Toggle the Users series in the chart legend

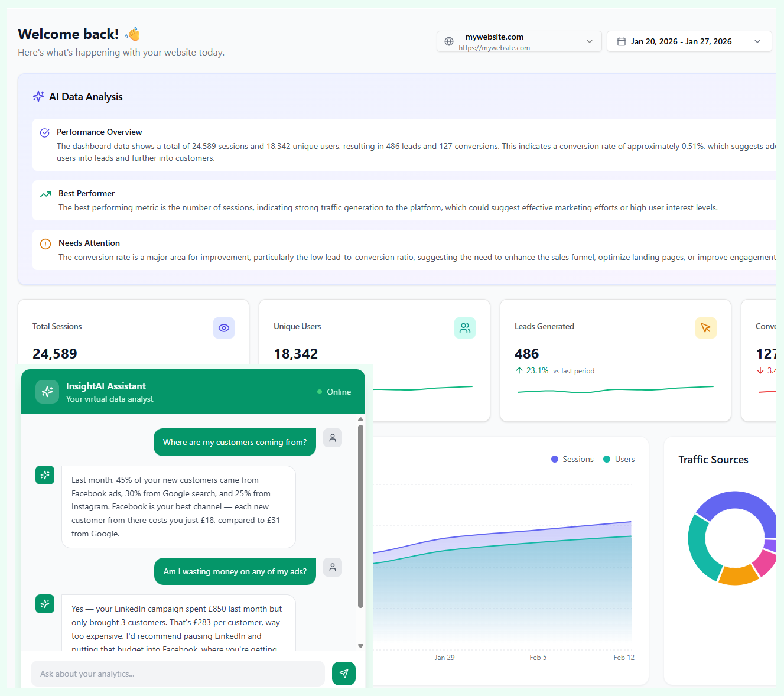pyautogui.click(x=618, y=459)
